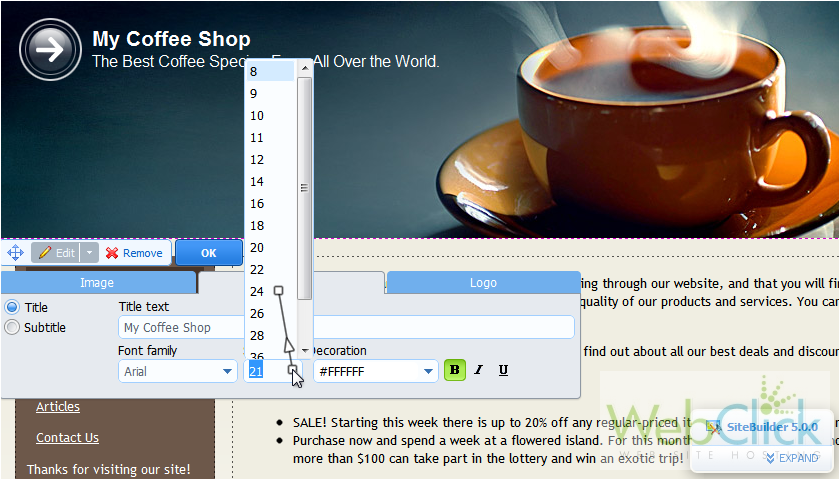Open the font size dropdown arrow
This screenshot has width=840, height=480.
pos(293,371)
